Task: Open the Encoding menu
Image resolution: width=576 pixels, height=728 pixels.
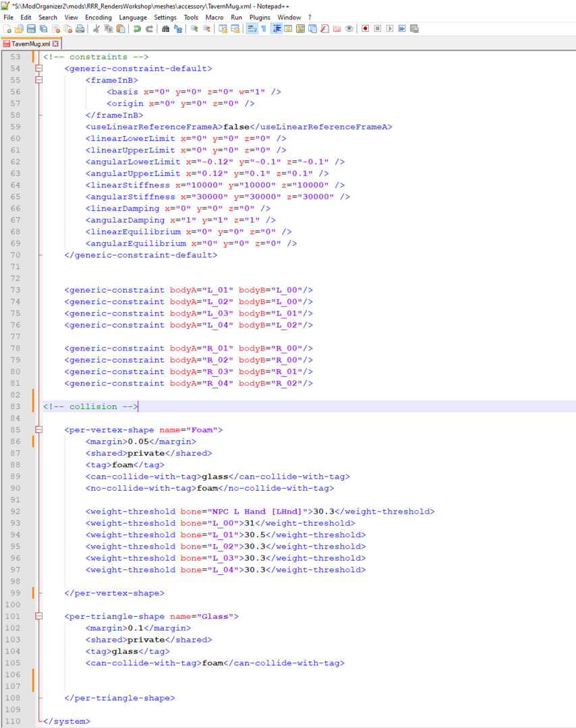Action: click(x=98, y=17)
